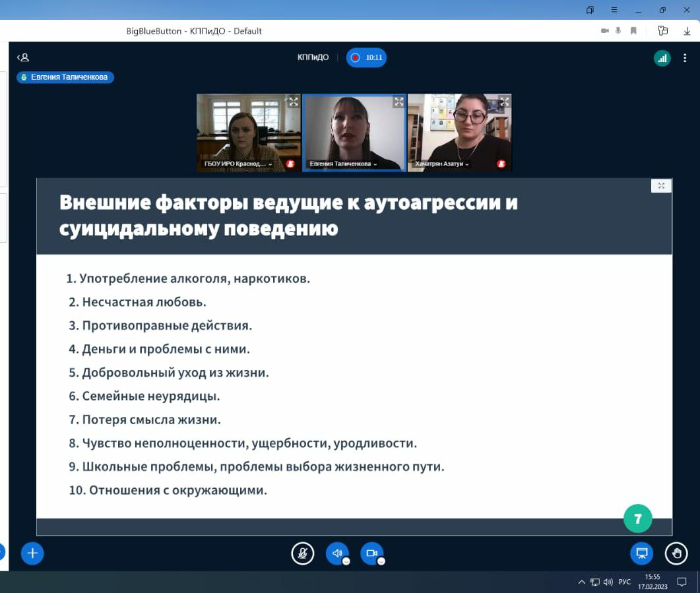
Task: Open the РУС language switcher in taskbar
Action: 624,582
